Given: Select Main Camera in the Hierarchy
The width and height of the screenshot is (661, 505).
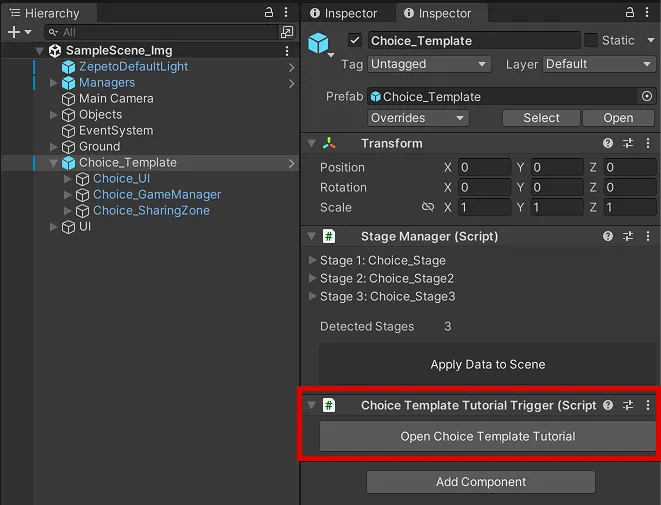Looking at the screenshot, I should click(x=116, y=99).
